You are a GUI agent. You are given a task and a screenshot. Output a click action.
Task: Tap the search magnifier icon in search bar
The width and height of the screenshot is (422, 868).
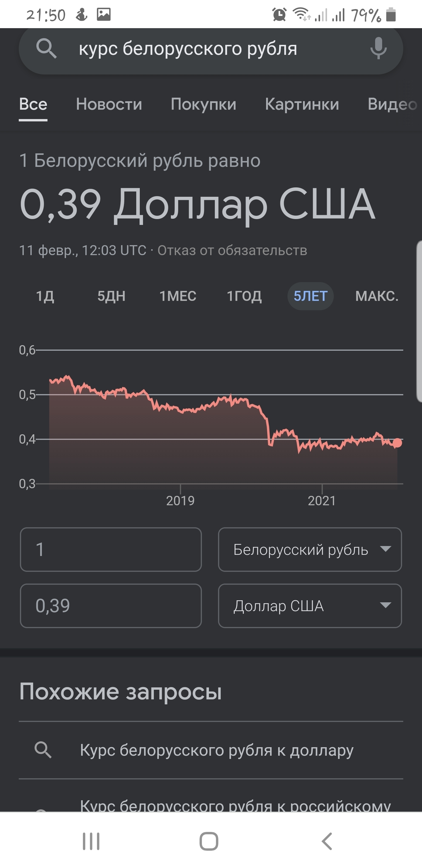(46, 48)
